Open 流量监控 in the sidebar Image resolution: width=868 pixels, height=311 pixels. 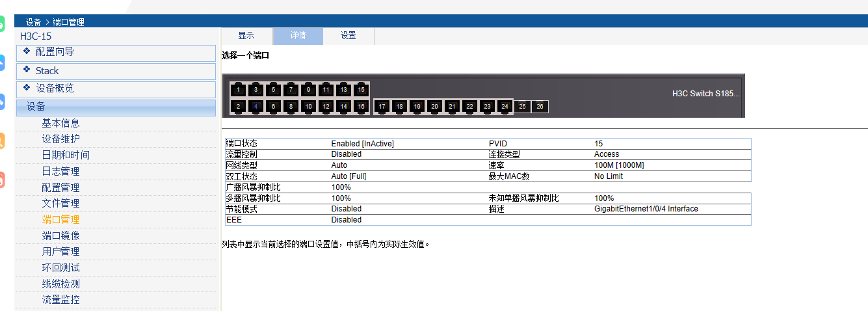61,299
